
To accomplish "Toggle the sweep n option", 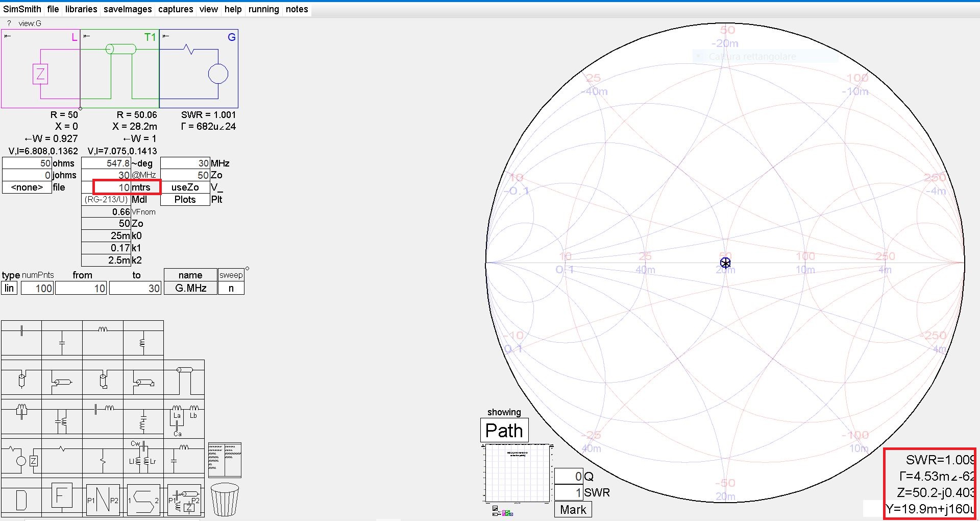I will click(x=231, y=288).
